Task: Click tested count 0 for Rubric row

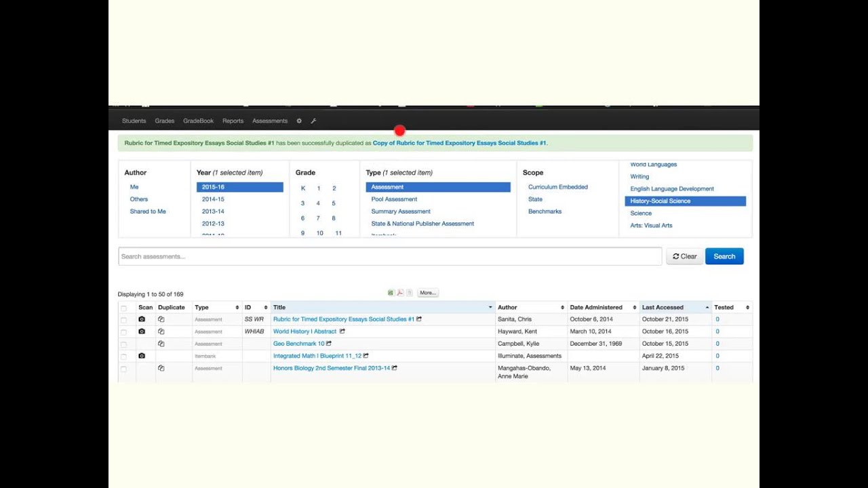Action: tap(717, 319)
